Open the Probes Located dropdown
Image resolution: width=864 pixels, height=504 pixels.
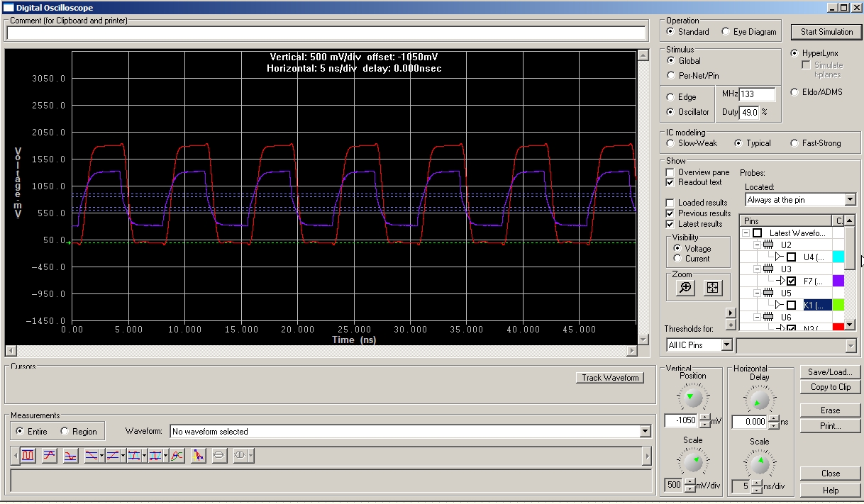click(x=850, y=201)
